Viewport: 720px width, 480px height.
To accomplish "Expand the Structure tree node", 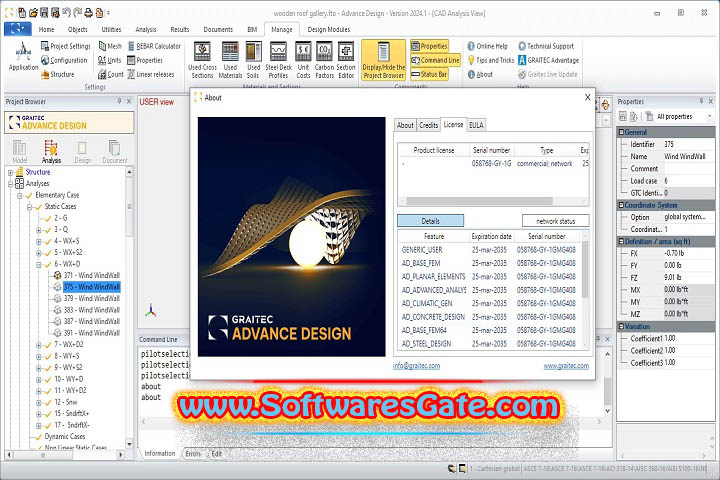I will click(10, 173).
